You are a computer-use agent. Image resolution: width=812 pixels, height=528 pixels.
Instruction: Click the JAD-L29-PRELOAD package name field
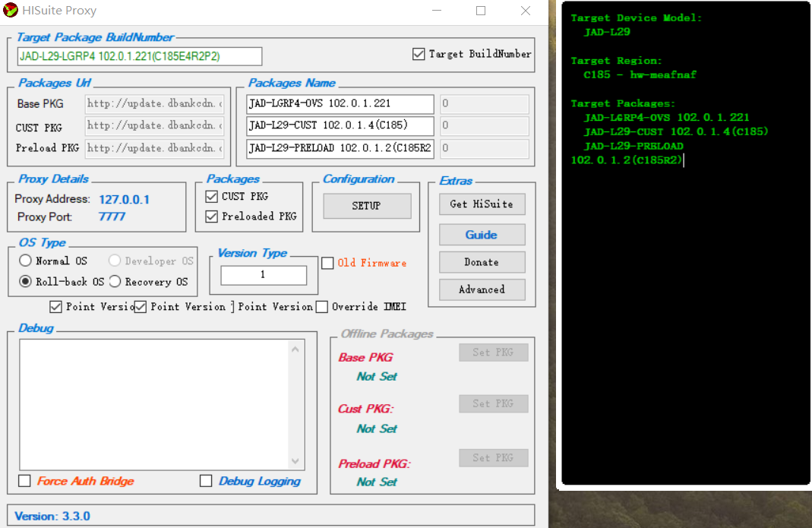tap(340, 148)
